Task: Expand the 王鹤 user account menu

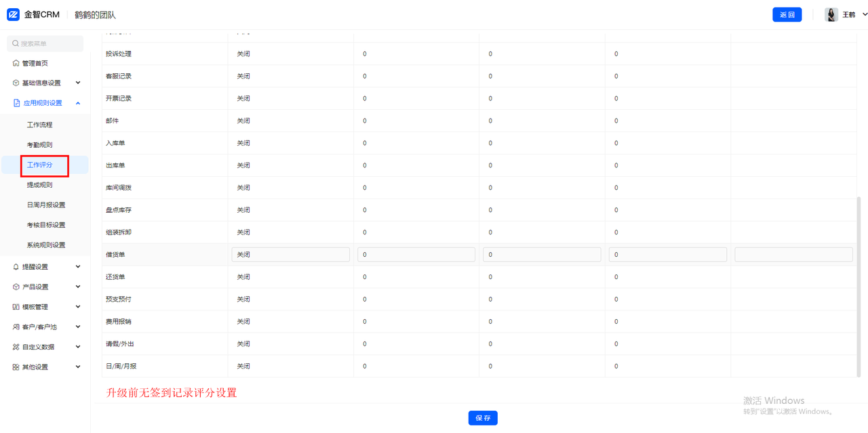Action: [864, 15]
